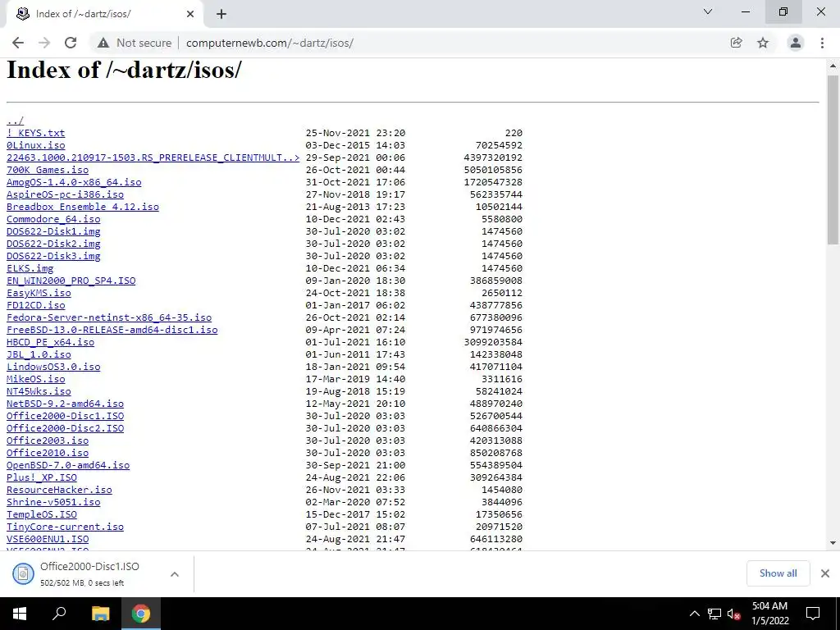This screenshot has width=840, height=630.
Task: Download TempleOS.ISO
Action: click(42, 515)
